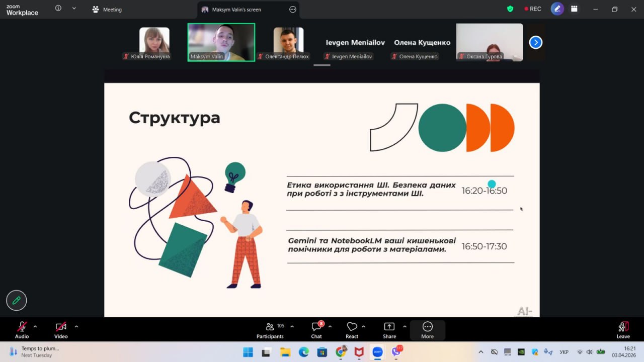
Task: Open the Chat panel
Action: (316, 330)
